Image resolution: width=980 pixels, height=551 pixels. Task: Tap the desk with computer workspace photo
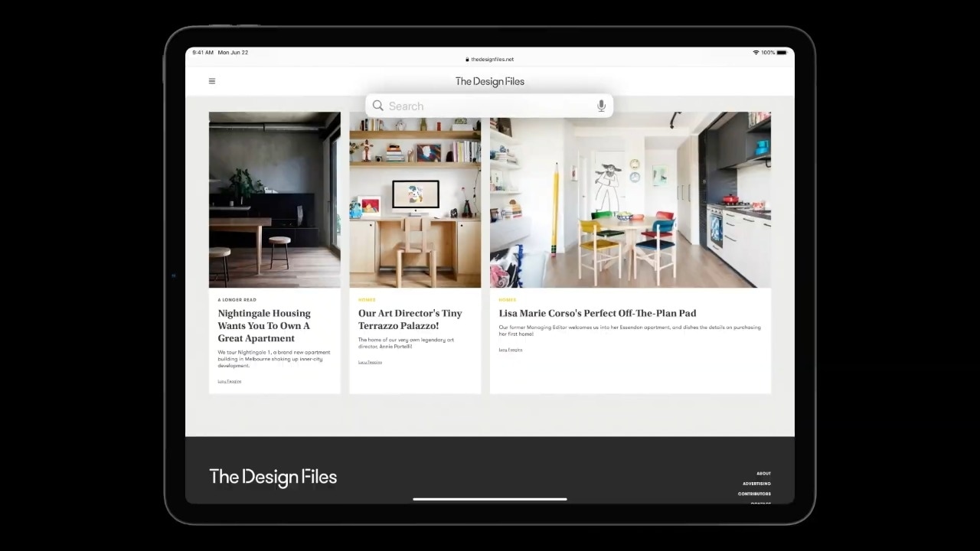415,200
